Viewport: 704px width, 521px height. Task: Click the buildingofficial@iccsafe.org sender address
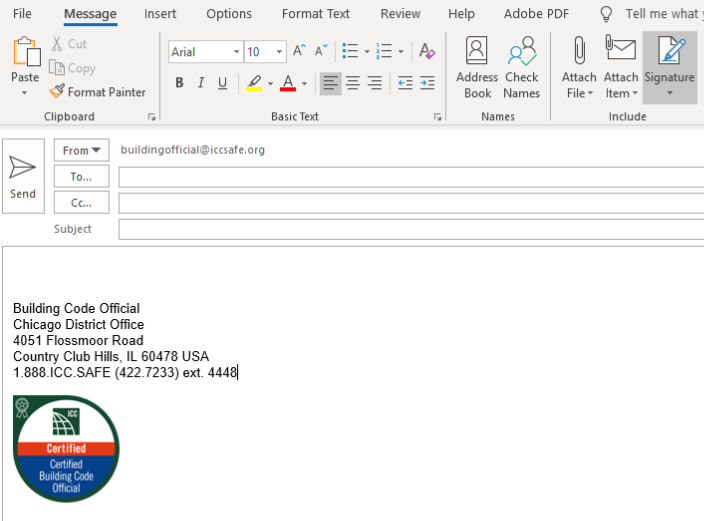tap(193, 150)
